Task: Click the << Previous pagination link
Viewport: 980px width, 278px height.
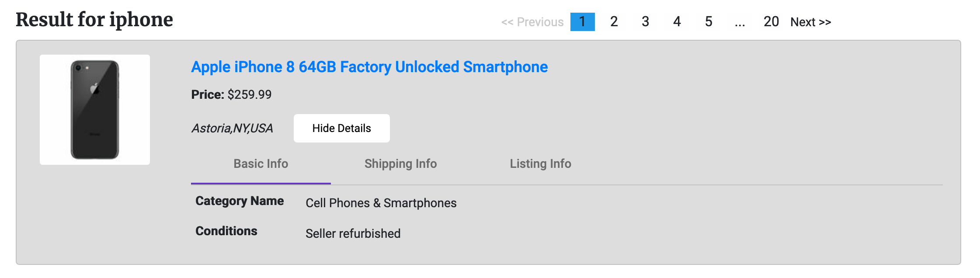Action: click(532, 22)
